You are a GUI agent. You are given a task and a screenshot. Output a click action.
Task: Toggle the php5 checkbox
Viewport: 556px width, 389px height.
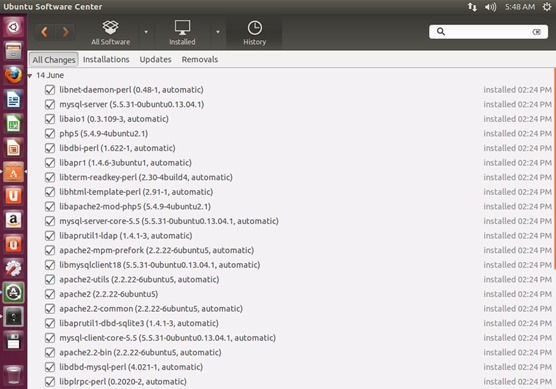pyautogui.click(x=50, y=133)
